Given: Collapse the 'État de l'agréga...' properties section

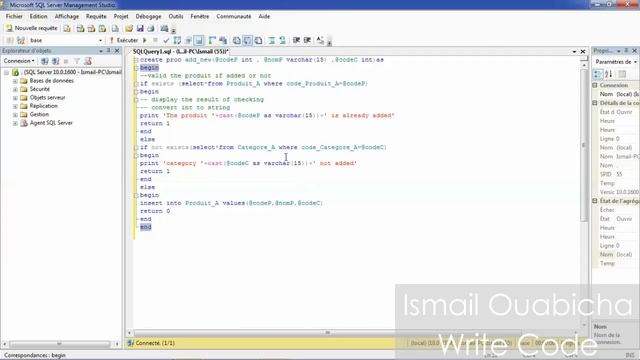Looking at the screenshot, I should [x=595, y=201].
